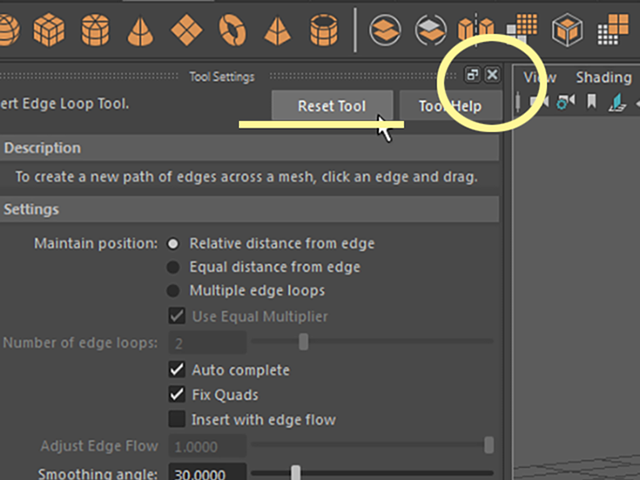640x480 pixels.
Task: Select Relative distance from edge
Action: coord(173,244)
